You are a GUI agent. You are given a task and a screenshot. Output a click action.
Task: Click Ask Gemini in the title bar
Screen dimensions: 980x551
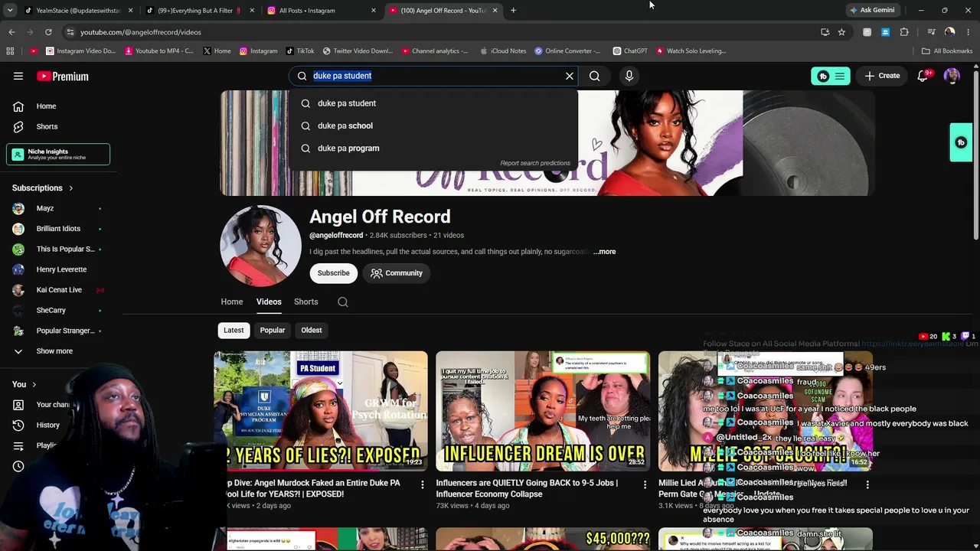872,10
